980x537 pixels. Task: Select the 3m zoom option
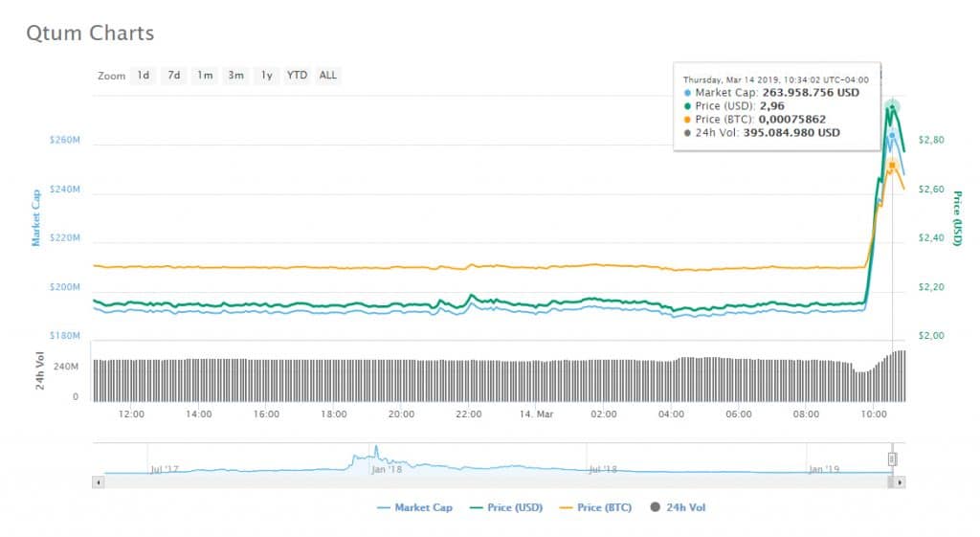click(235, 75)
